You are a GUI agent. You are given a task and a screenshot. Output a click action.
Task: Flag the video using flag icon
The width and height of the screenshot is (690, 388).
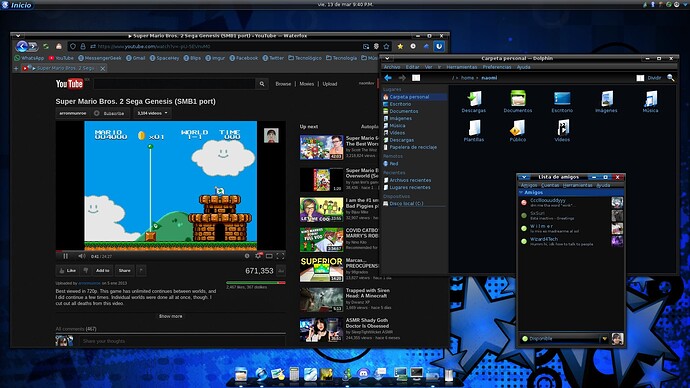(141, 271)
